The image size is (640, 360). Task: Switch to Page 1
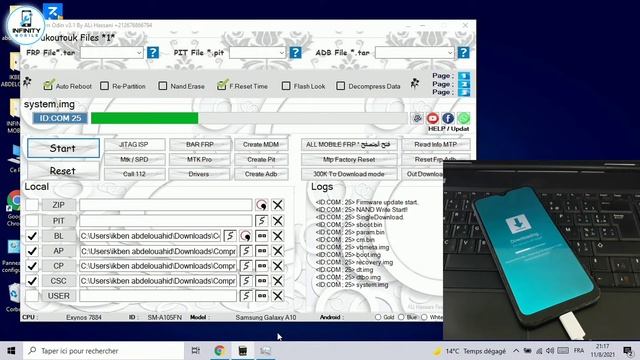click(464, 76)
